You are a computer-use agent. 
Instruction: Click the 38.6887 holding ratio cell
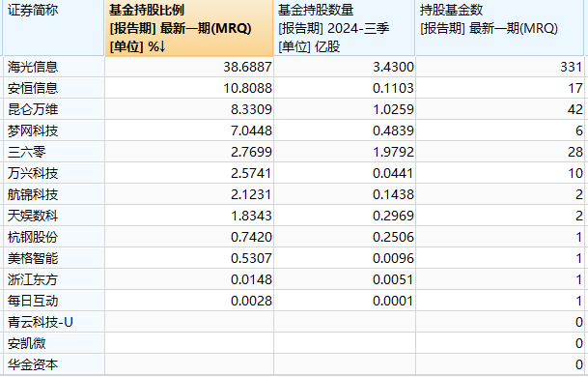tap(189, 67)
